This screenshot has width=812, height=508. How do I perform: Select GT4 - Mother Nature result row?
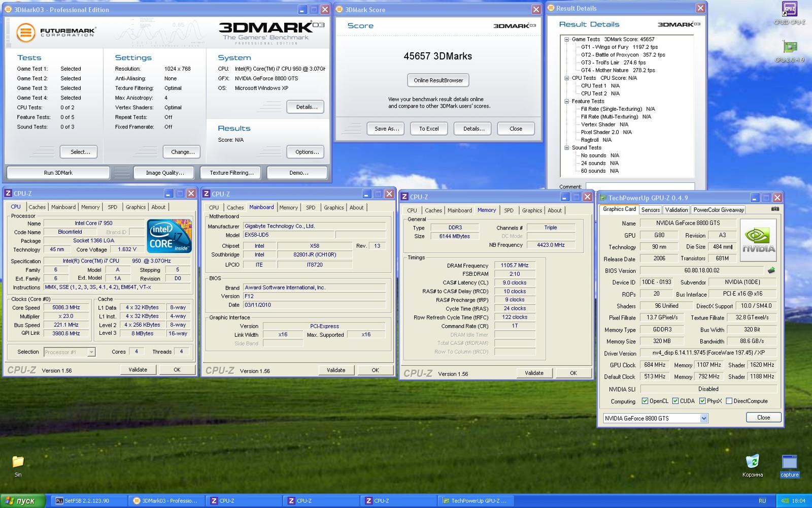point(618,70)
